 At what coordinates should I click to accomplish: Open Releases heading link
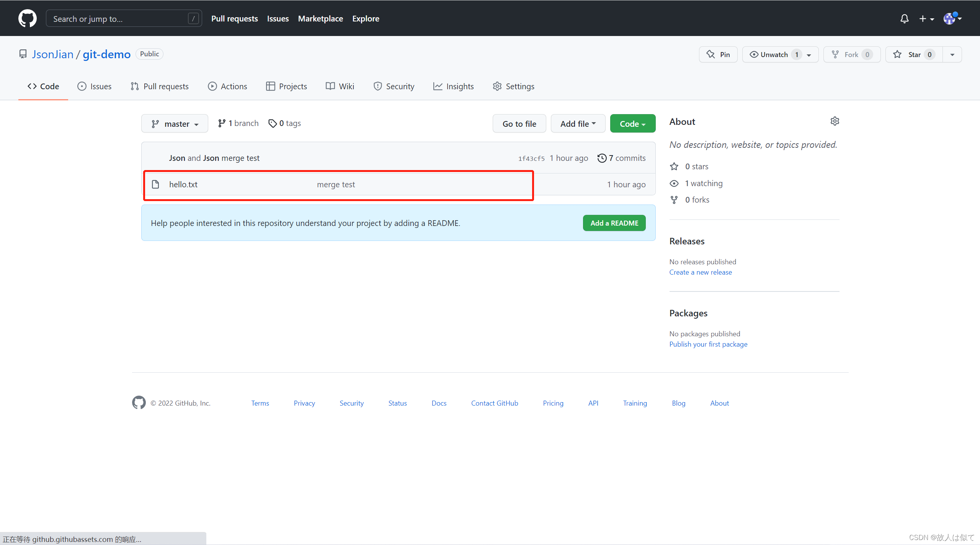687,241
